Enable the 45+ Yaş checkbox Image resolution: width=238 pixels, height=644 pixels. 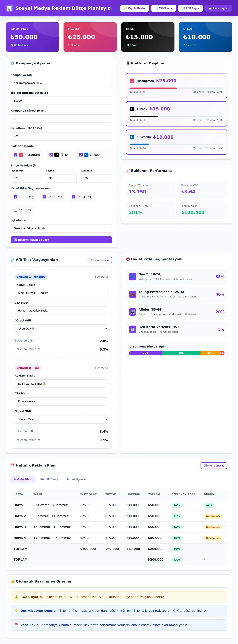pos(15,210)
